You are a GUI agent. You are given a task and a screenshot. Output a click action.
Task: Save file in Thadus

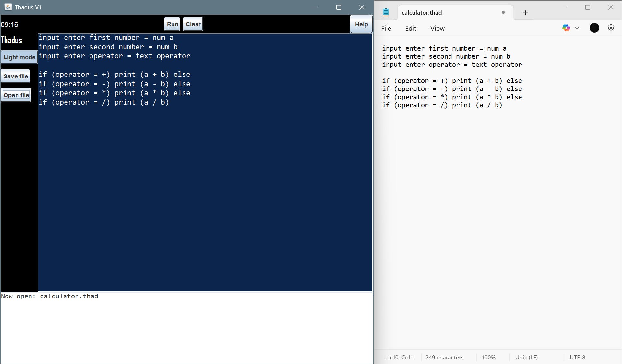tap(16, 76)
